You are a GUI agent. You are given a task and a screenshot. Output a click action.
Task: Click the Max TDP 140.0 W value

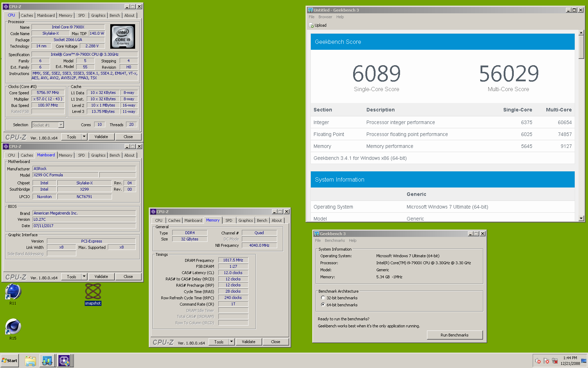tap(97, 33)
